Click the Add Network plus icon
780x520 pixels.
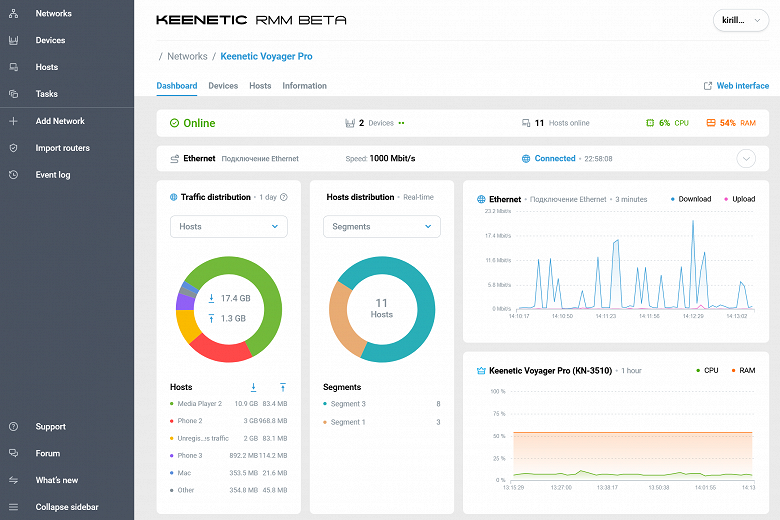click(x=13, y=121)
